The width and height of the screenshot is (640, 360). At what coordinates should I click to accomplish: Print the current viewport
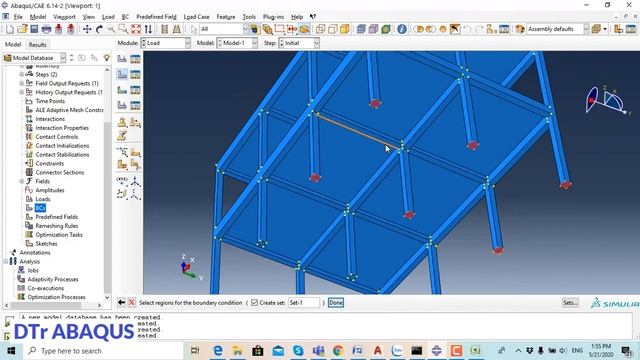tap(46, 29)
